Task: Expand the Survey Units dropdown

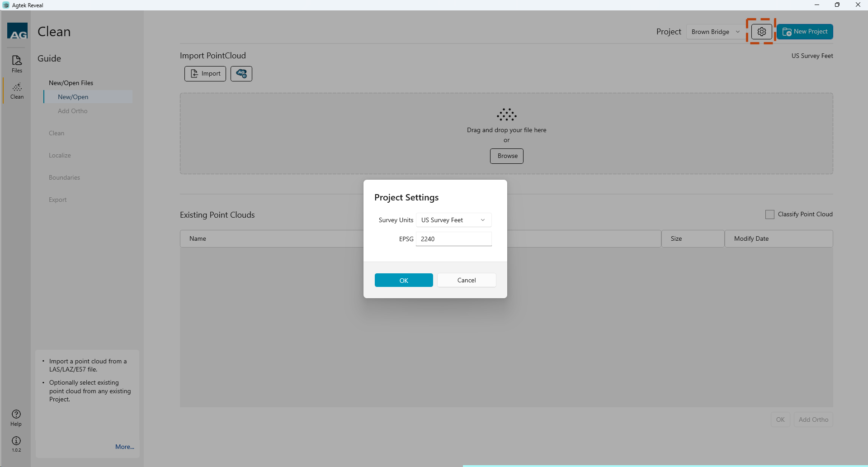Action: (x=453, y=220)
